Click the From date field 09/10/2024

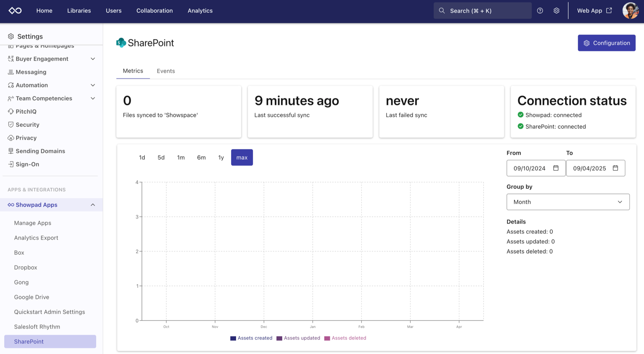tap(536, 168)
